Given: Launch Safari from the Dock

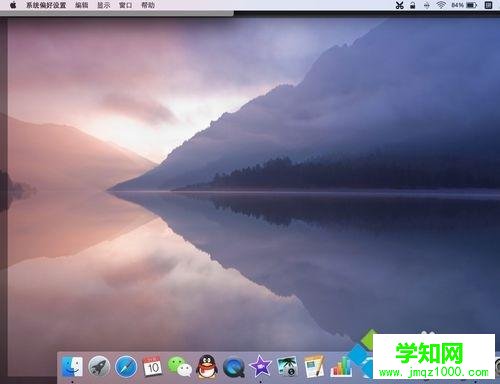Looking at the screenshot, I should pyautogui.click(x=126, y=367).
